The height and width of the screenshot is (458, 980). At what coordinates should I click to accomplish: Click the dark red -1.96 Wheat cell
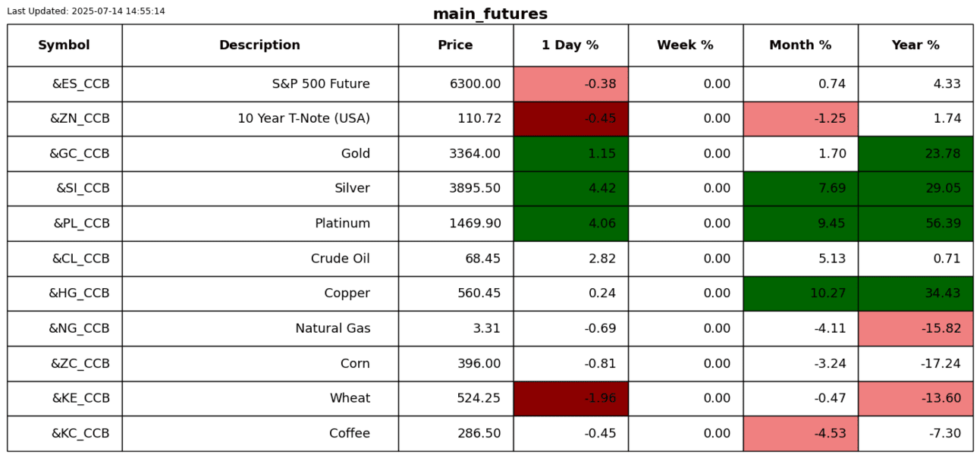click(x=570, y=399)
